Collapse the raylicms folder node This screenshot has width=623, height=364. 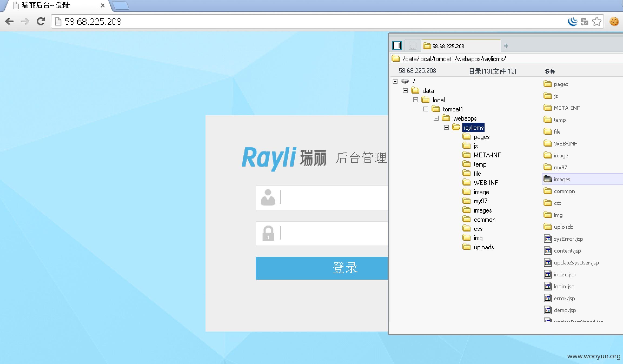point(446,127)
